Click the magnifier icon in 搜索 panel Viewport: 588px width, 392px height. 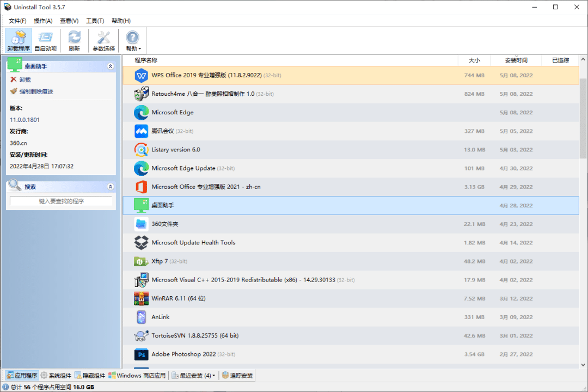pos(15,185)
